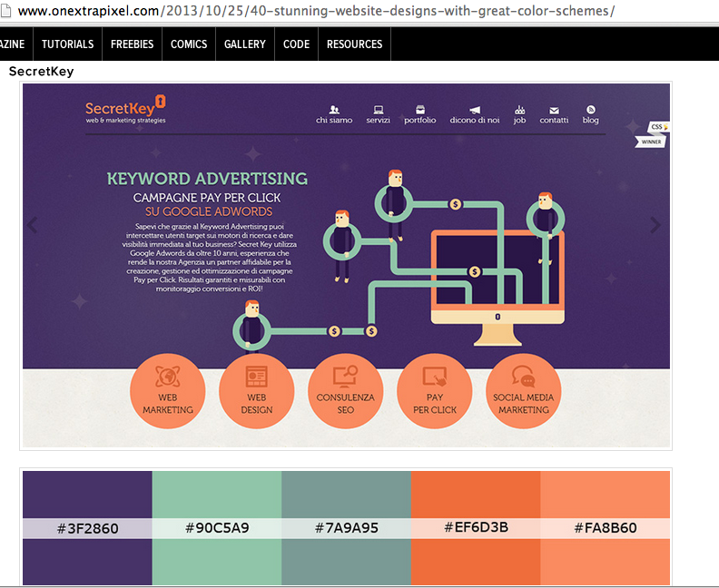719x588 pixels.
Task: Open the Resources menu item
Action: pyautogui.click(x=354, y=44)
